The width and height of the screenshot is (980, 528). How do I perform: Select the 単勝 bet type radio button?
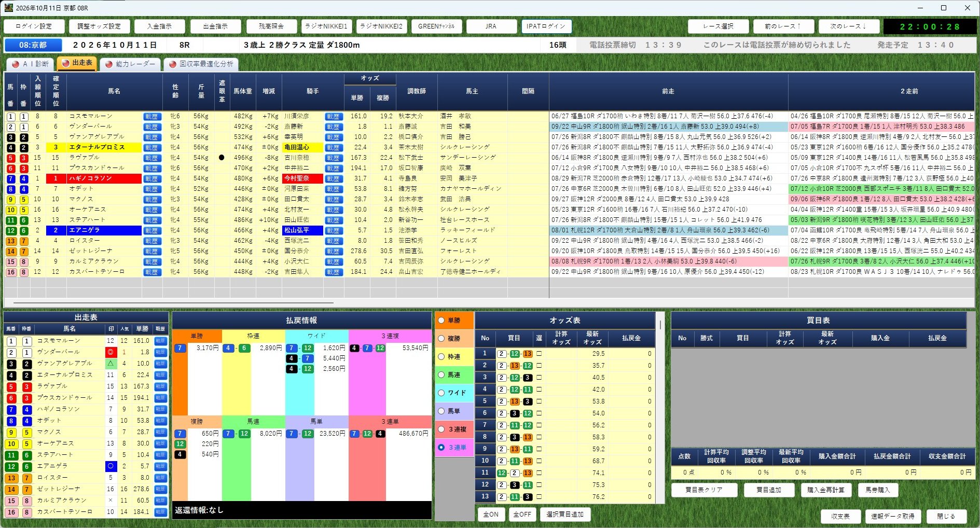(441, 321)
